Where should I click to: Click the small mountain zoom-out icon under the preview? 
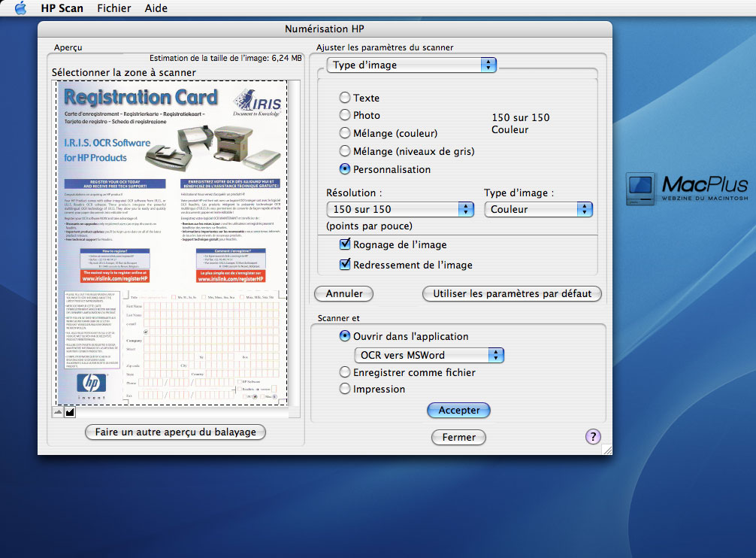pyautogui.click(x=58, y=412)
